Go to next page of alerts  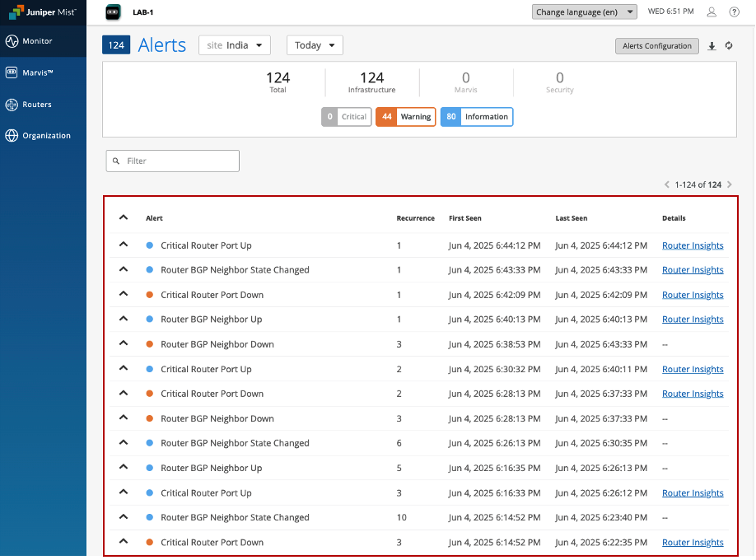pyautogui.click(x=730, y=184)
